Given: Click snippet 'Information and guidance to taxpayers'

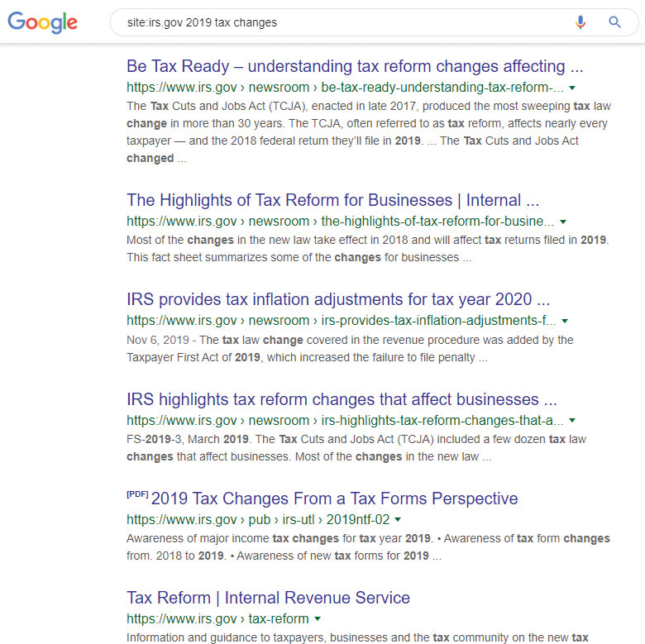Looking at the screenshot, I should point(357,637).
